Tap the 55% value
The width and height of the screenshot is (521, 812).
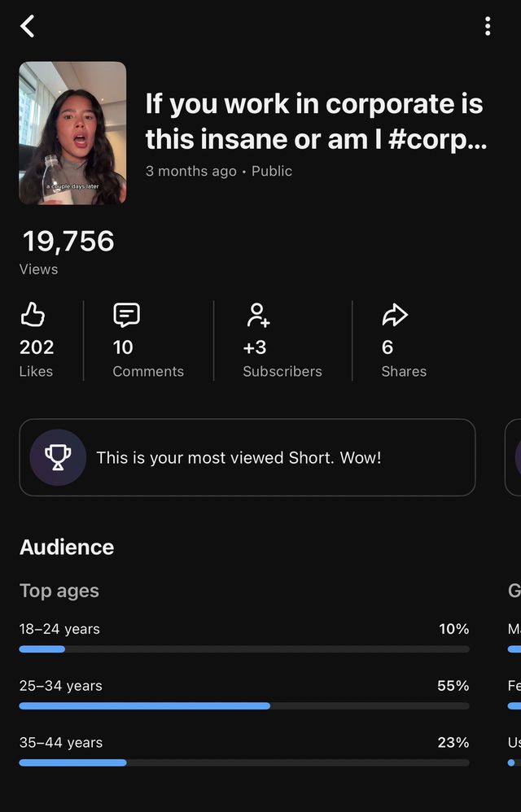pyautogui.click(x=453, y=686)
